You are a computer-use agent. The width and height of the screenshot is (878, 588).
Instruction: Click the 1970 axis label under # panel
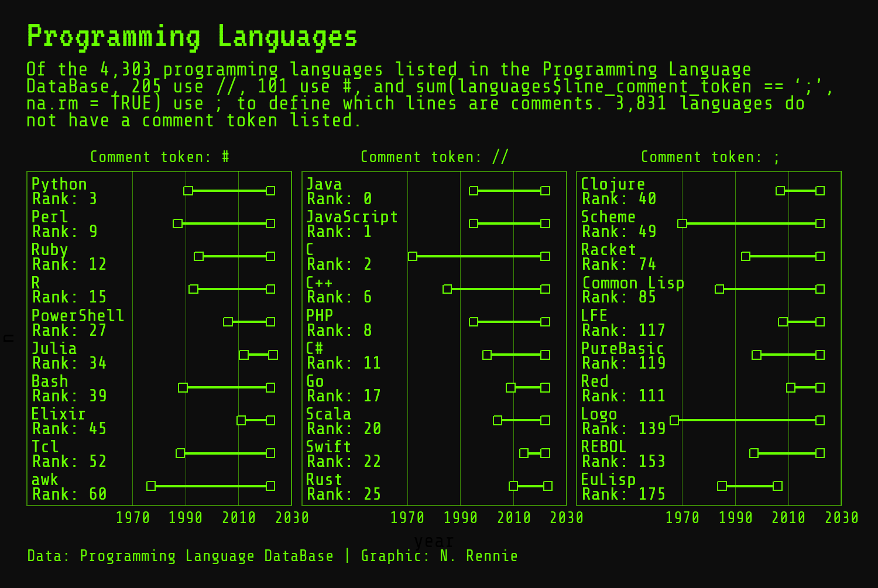point(133,518)
